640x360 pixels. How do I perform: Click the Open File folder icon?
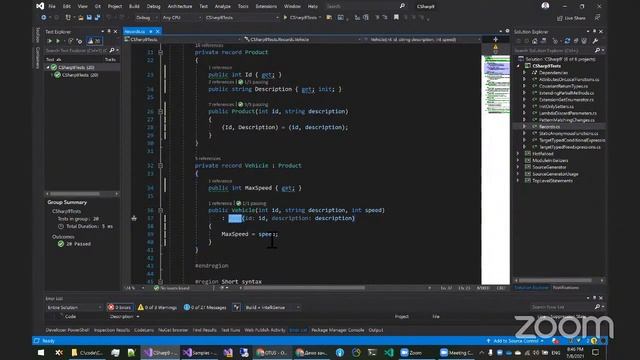81,18
